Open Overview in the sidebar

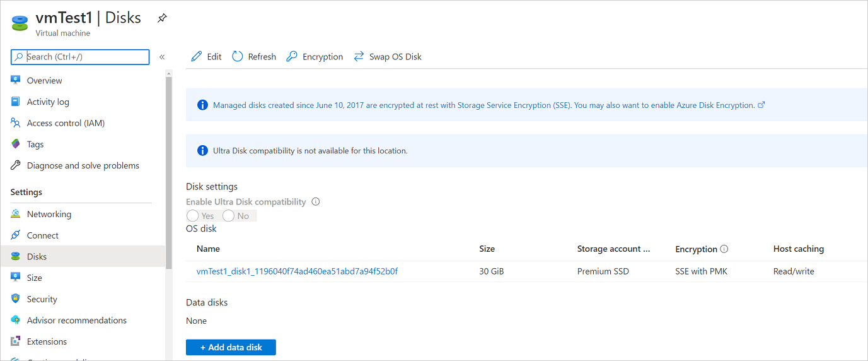[44, 81]
